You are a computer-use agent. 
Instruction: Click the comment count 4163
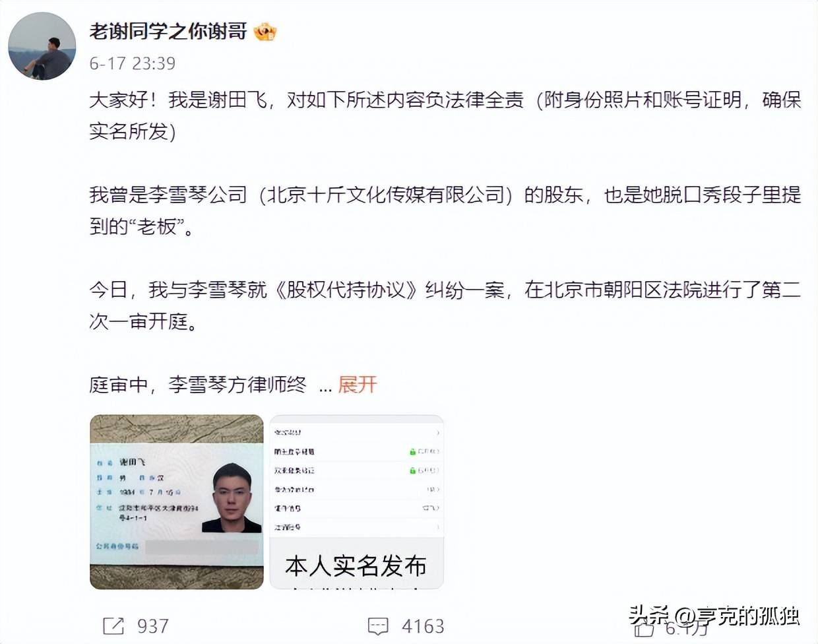[x=423, y=626]
